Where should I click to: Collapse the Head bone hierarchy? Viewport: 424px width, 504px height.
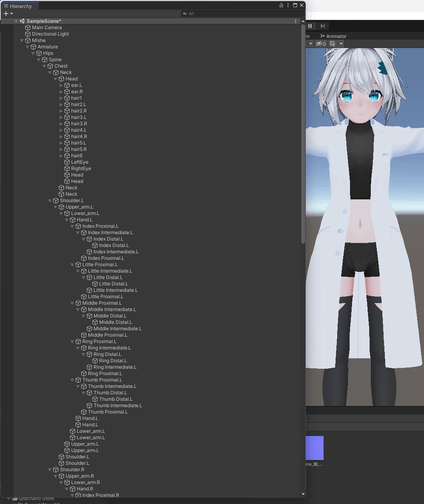pyautogui.click(x=55, y=79)
